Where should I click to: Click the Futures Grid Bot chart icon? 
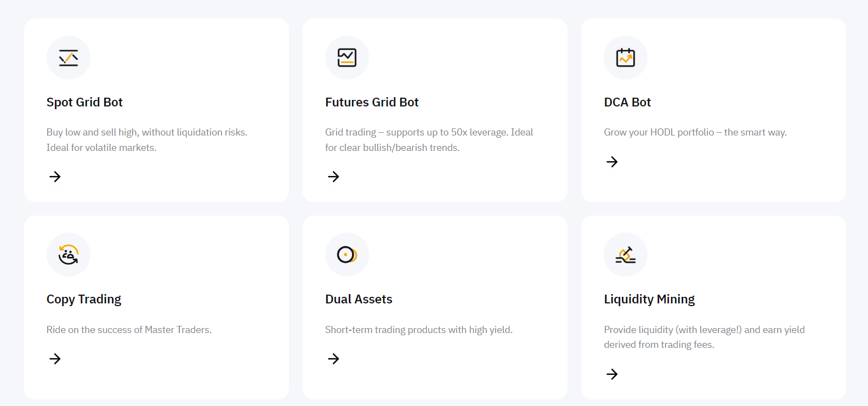tap(347, 58)
